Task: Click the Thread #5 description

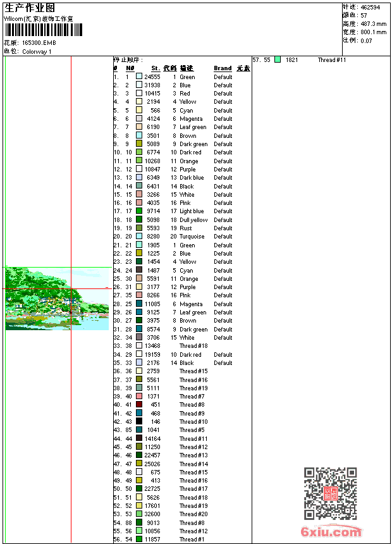Action: (x=192, y=430)
